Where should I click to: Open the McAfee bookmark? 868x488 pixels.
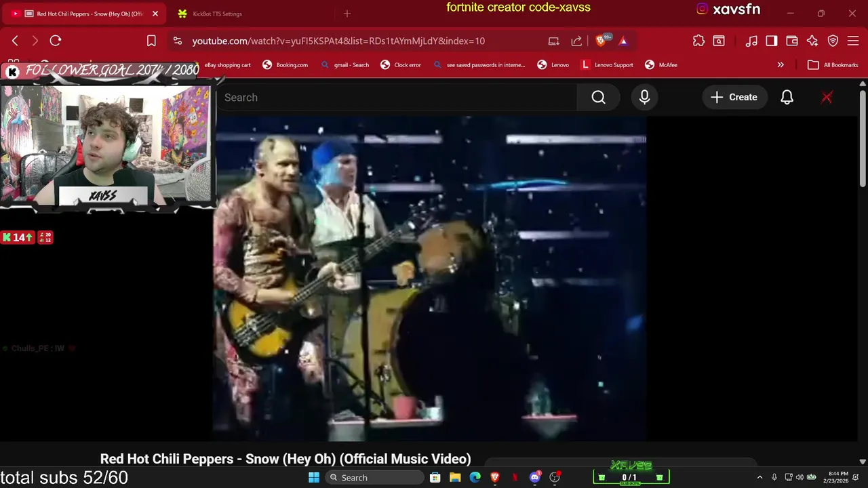pos(660,65)
